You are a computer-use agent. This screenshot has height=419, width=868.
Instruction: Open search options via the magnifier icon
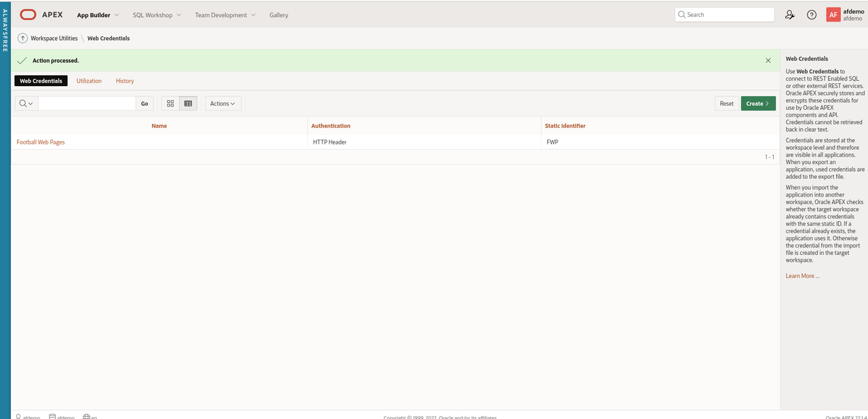pos(25,103)
